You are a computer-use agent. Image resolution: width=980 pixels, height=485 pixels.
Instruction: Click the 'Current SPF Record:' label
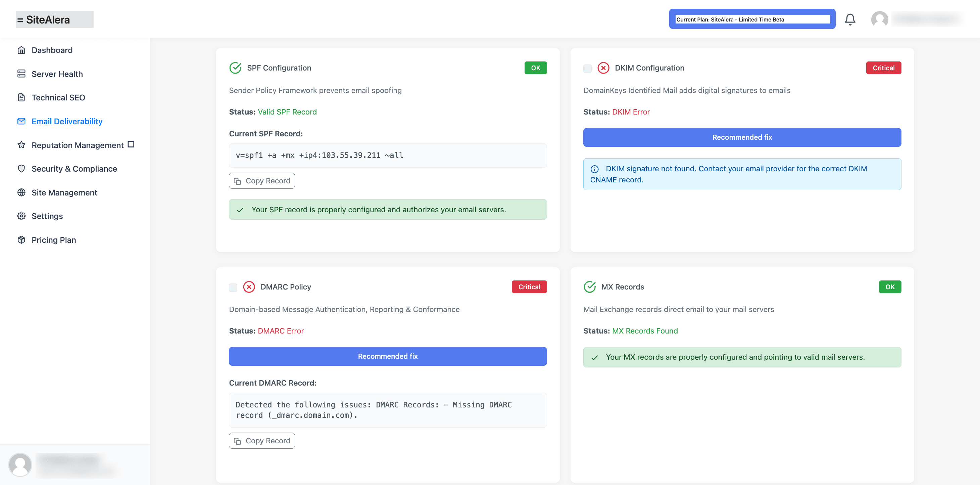(x=265, y=134)
